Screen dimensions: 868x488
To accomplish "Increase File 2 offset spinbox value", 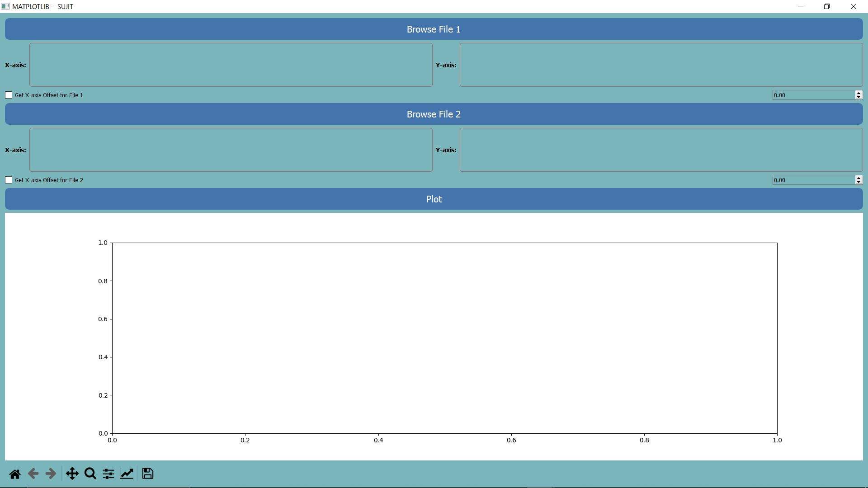I will tap(859, 178).
